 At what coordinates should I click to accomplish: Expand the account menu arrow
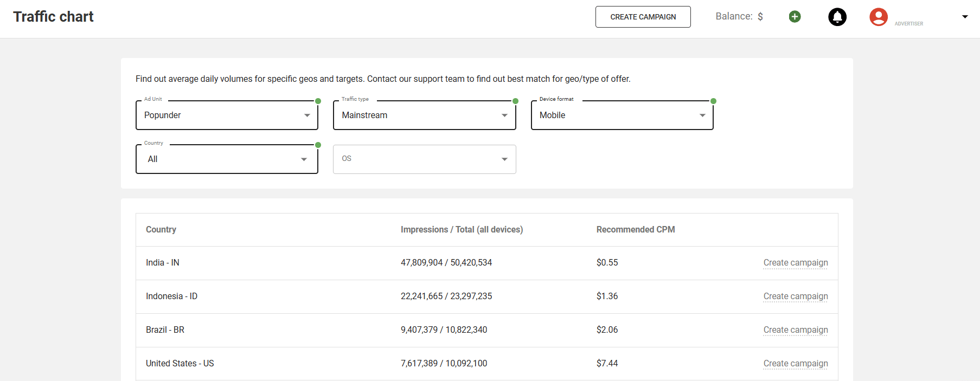[965, 17]
